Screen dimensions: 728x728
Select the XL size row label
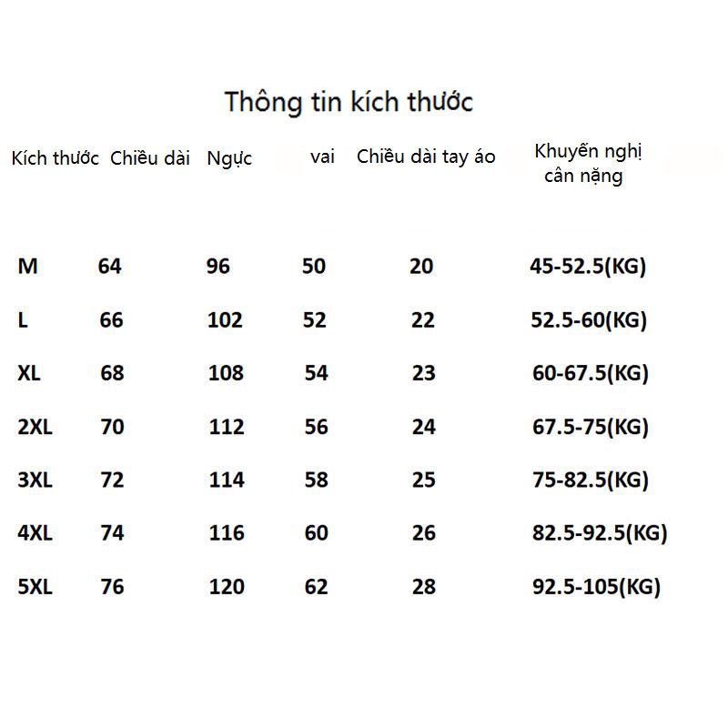tap(30, 373)
